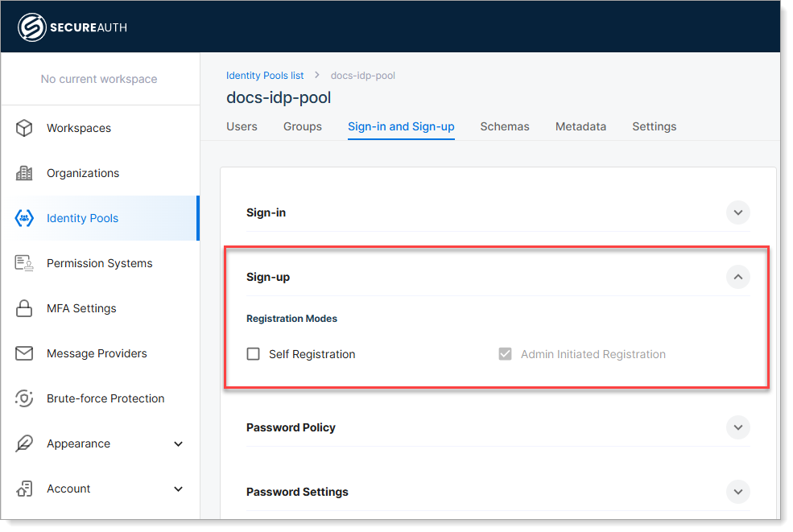Expand the Account submenu arrow
Image resolution: width=793 pixels, height=532 pixels.
point(178,489)
